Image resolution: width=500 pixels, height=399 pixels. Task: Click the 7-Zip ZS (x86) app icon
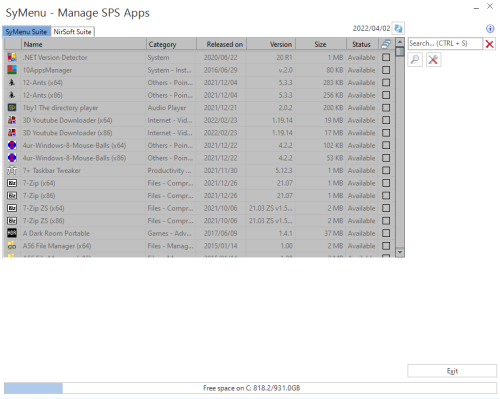(12, 221)
